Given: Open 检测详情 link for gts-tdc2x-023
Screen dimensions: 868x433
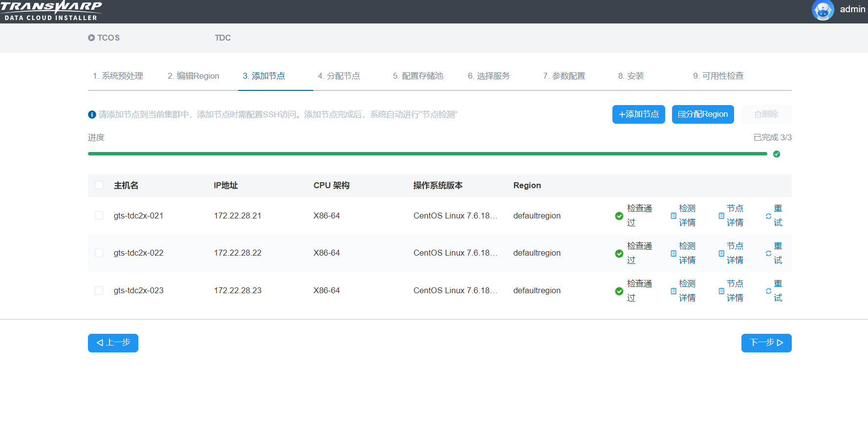Looking at the screenshot, I should click(x=687, y=291).
